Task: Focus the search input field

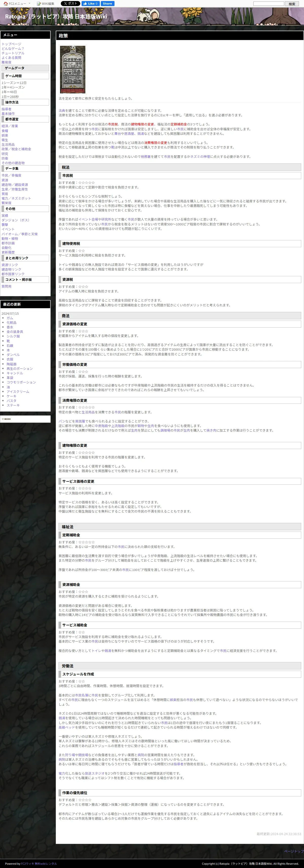Action: [x=269, y=4]
